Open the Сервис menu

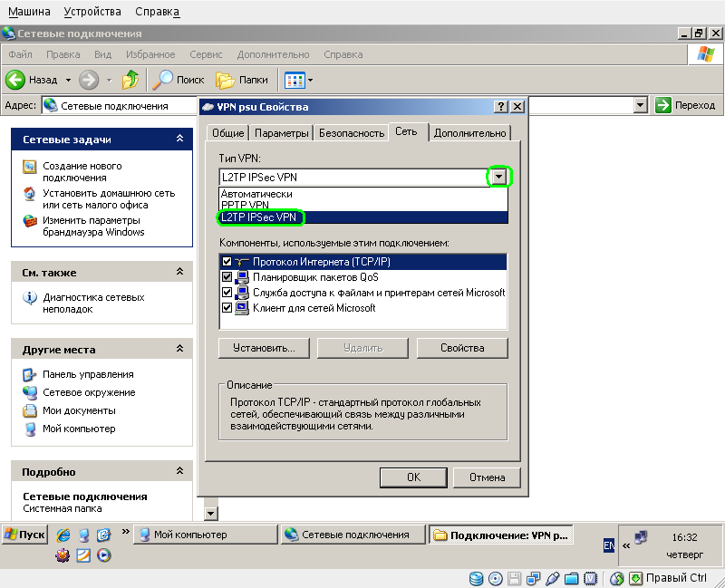click(206, 54)
